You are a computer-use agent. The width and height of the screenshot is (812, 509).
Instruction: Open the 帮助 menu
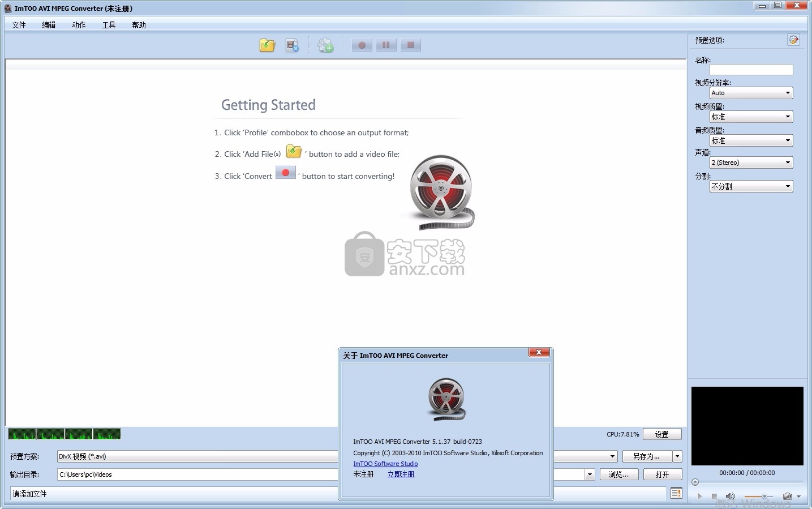tap(139, 25)
